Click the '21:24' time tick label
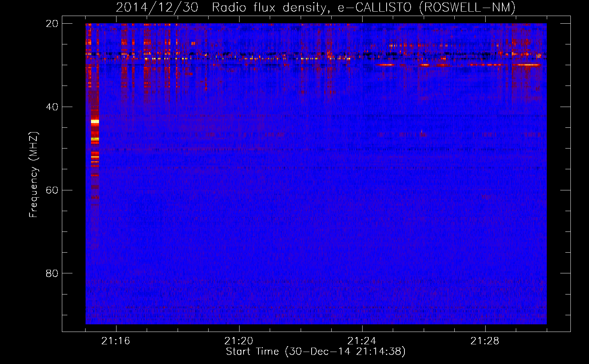Image resolution: width=589 pixels, height=364 pixels. click(x=362, y=341)
